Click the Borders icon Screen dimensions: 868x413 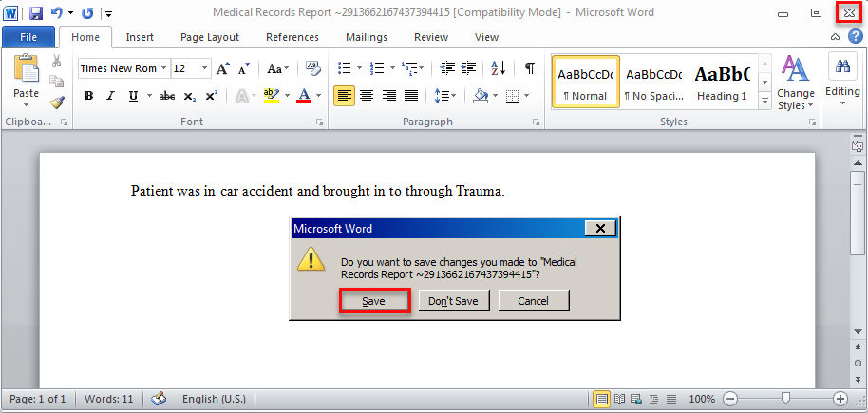(513, 96)
